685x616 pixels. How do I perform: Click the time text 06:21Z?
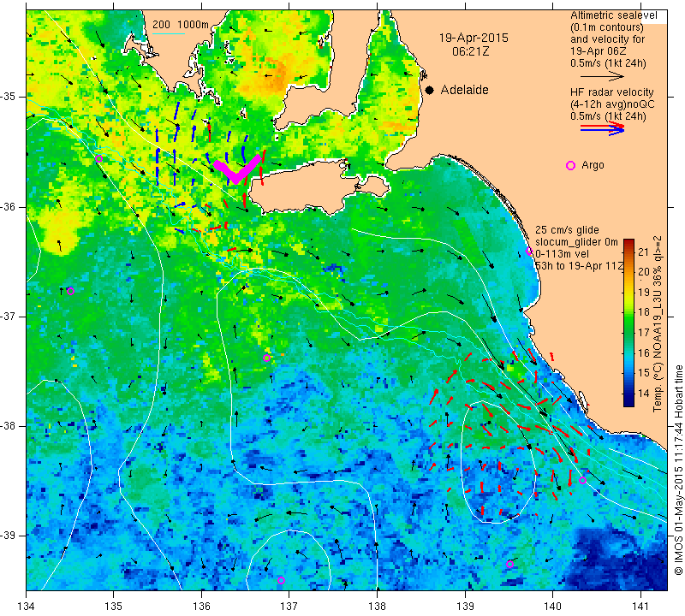click(x=470, y=51)
